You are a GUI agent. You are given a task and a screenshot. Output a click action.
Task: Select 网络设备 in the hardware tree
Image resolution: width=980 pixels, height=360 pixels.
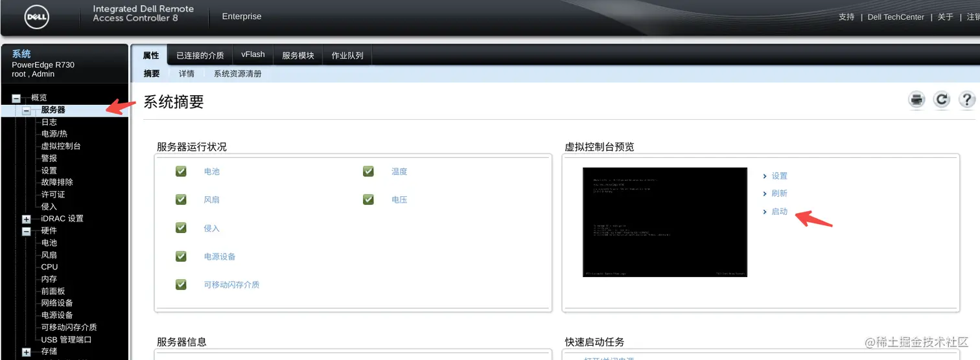[57, 304]
